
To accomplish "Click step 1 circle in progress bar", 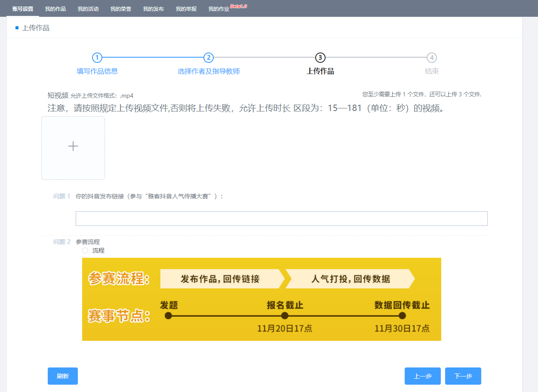I will (x=97, y=58).
